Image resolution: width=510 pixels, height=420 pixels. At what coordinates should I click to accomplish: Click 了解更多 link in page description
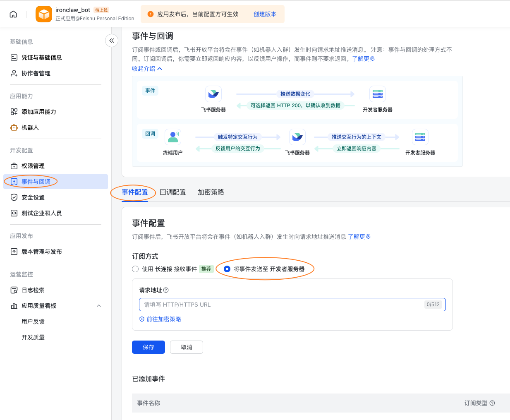point(364,59)
